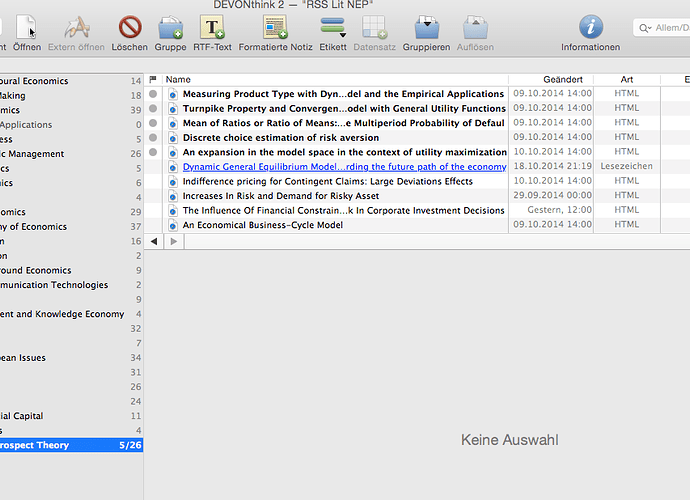Click the left scroll arrow below the list
Image resolution: width=690 pixels, height=500 pixels.
(x=154, y=241)
